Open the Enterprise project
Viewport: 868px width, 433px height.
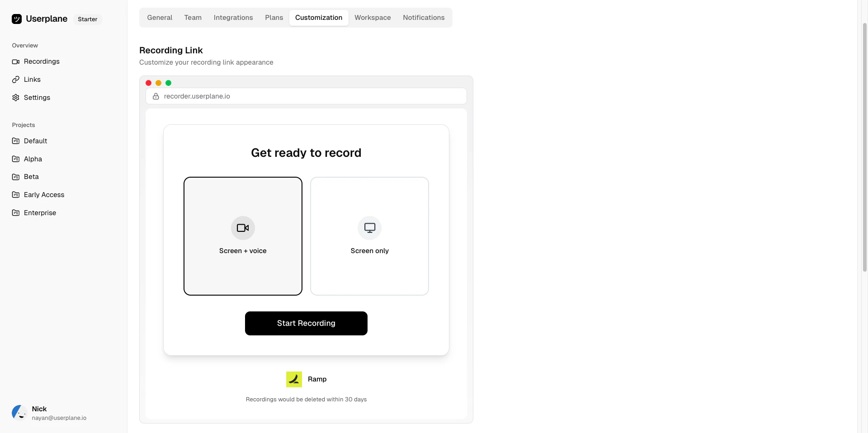tap(40, 213)
